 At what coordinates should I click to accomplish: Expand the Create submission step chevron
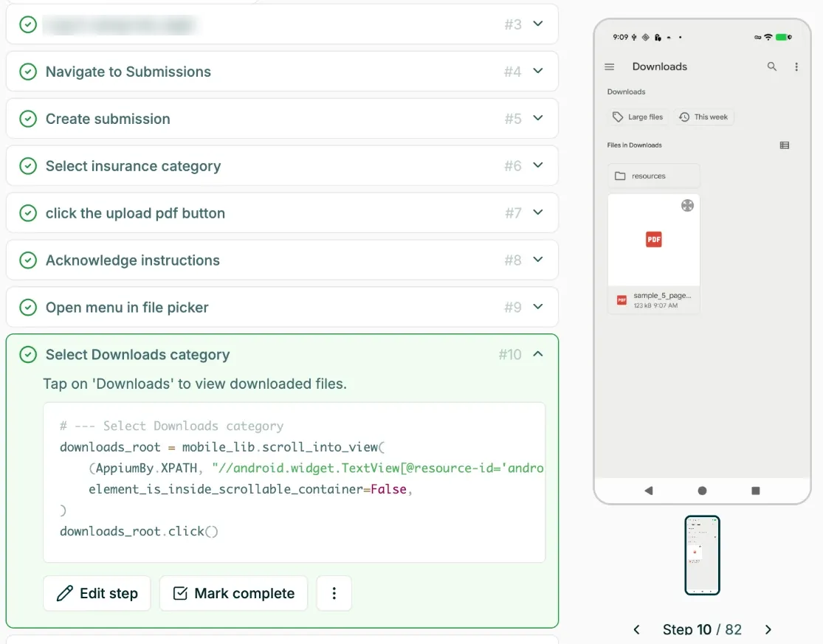(x=538, y=118)
